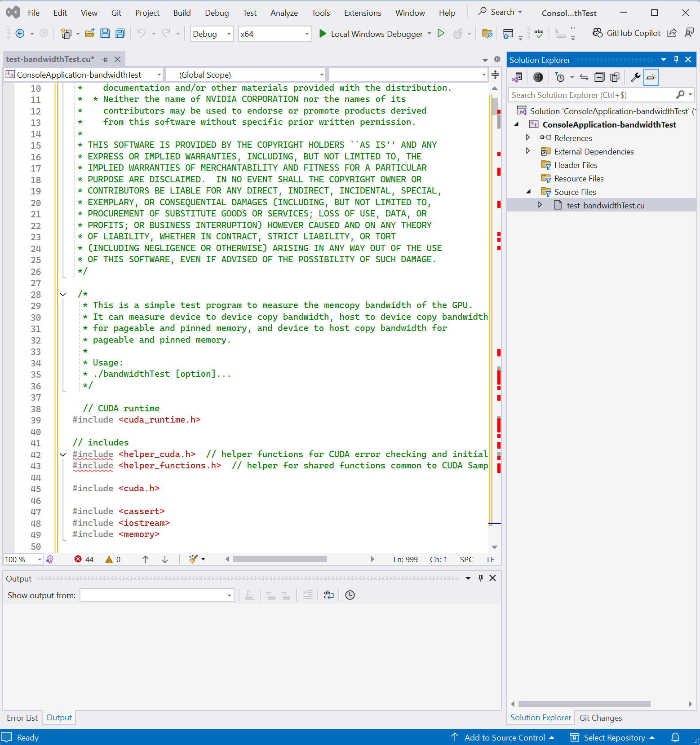Image resolution: width=700 pixels, height=745 pixels.
Task: Start Without Debugging using the outlined play icon
Action: click(441, 33)
